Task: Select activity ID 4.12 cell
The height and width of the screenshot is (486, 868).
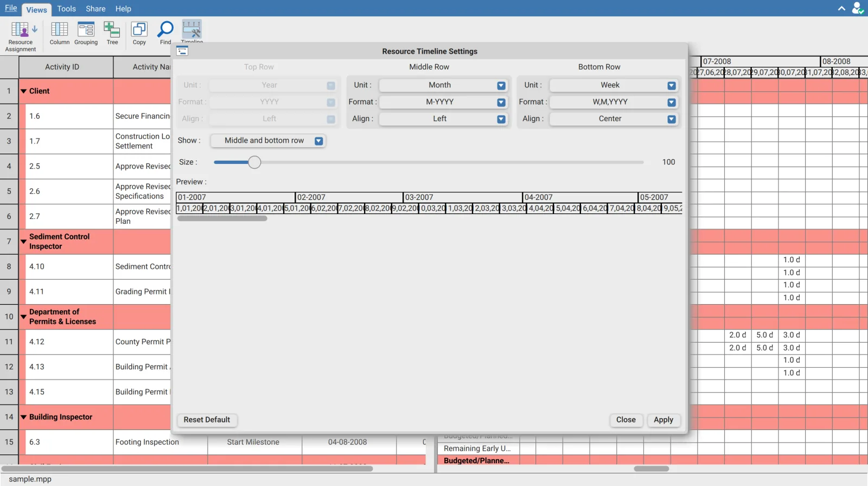Action: (69, 342)
